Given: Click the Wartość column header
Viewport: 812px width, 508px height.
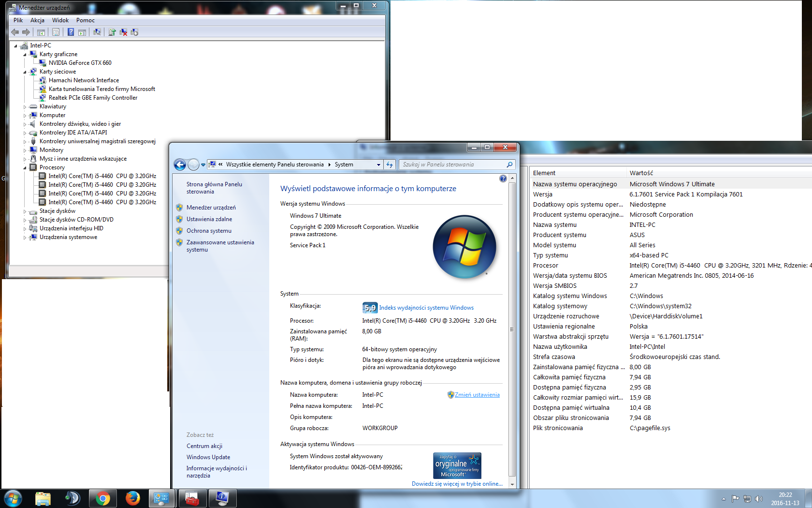Looking at the screenshot, I should point(719,173).
